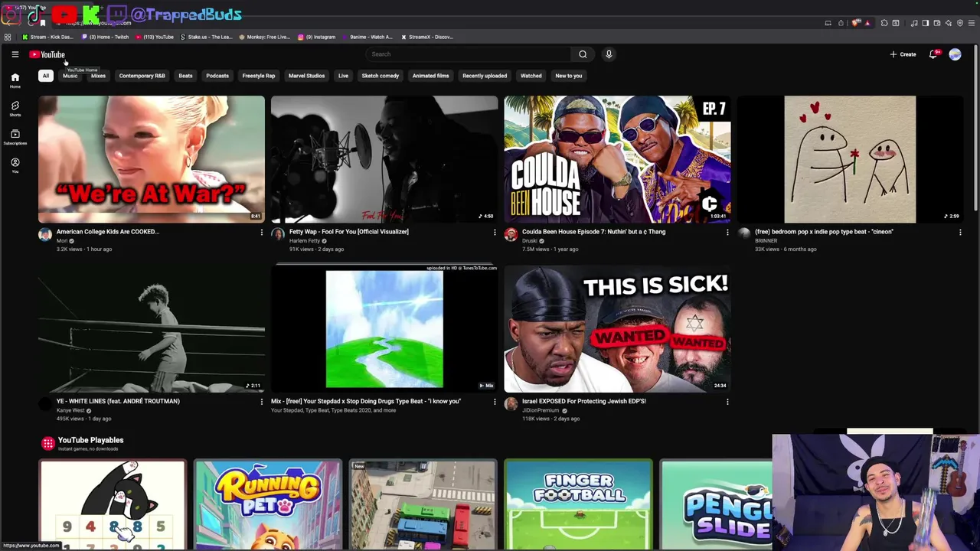This screenshot has width=980, height=551.
Task: Open Shorts in the sidebar
Action: pos(15,109)
